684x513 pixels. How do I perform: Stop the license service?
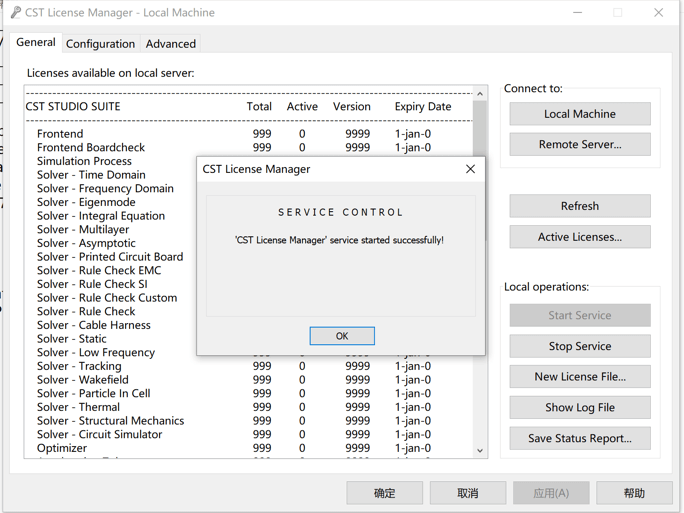coord(580,346)
